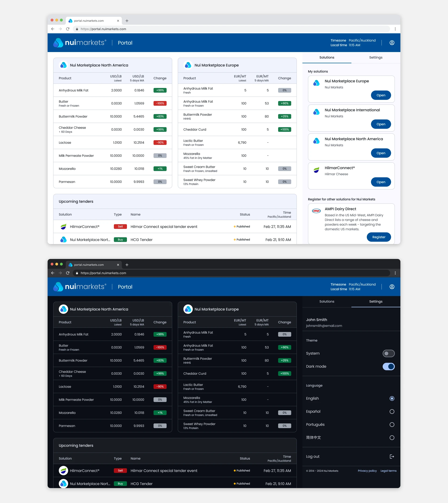Viewport: 448px width, 503px height.
Task: Select the English language radio button
Action: pos(392,398)
